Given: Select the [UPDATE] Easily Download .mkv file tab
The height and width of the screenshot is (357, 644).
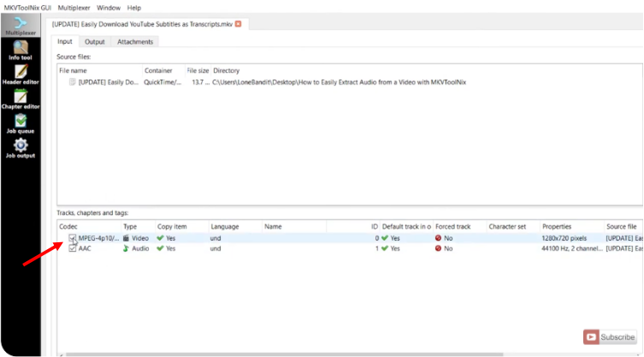Looking at the screenshot, I should 142,24.
